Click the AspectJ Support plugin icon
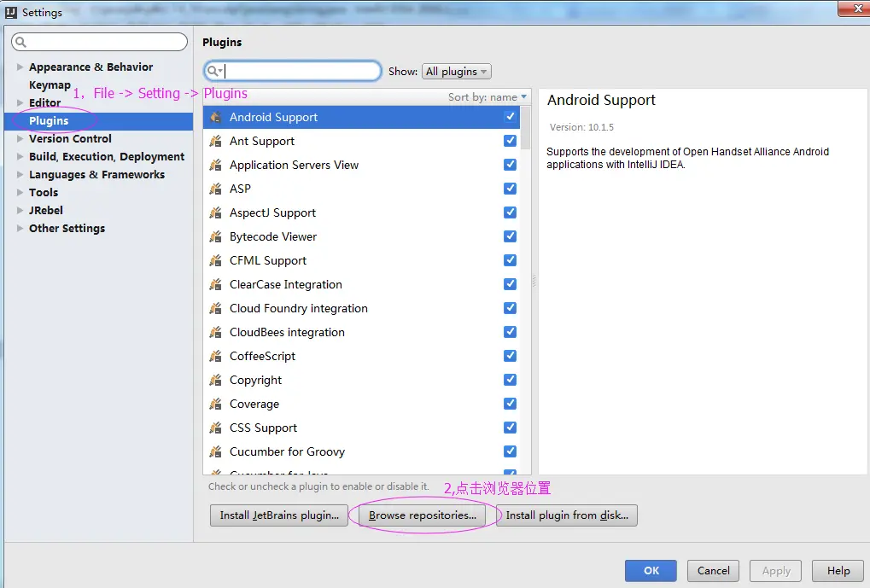 pyautogui.click(x=216, y=212)
